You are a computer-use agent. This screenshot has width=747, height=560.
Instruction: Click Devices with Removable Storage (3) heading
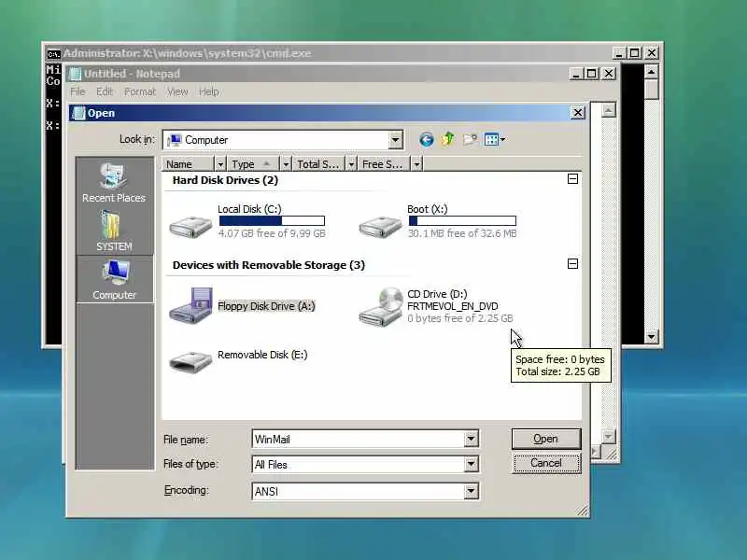(269, 265)
